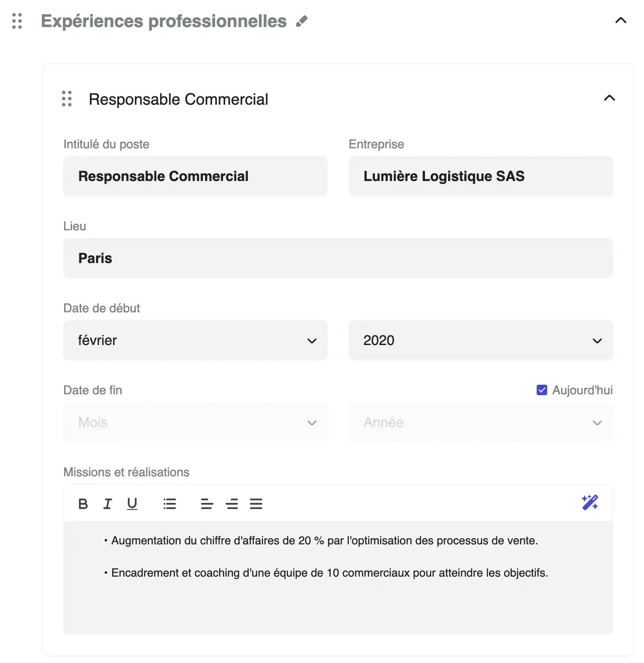Select the Entreprise field showing Lumière Logistique SAS
This screenshot has width=644, height=663.
coord(480,176)
